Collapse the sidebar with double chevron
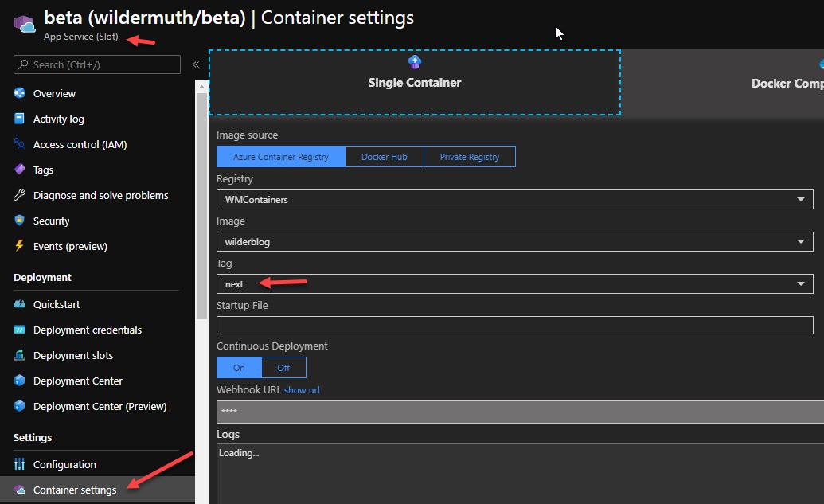The image size is (824, 504). click(196, 64)
